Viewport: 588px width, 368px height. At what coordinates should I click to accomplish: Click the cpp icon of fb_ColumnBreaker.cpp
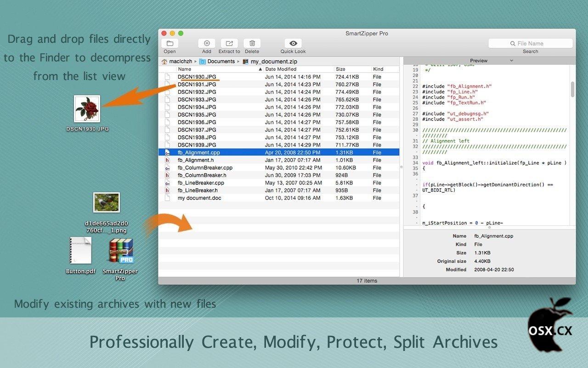coord(168,168)
